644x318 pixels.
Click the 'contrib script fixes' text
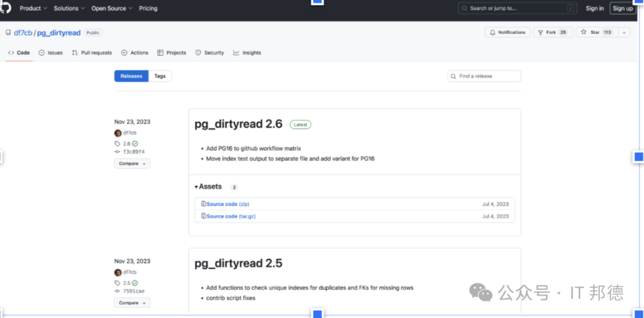tap(231, 298)
